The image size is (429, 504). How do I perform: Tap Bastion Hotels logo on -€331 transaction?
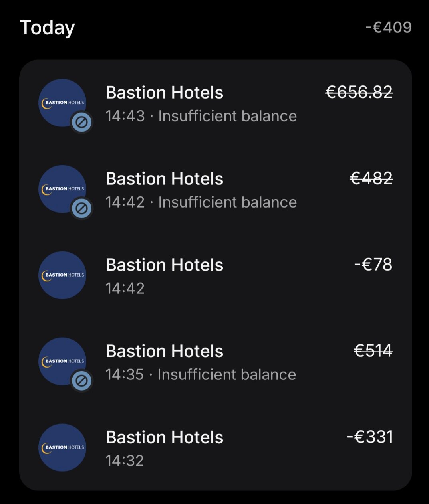tap(62, 447)
